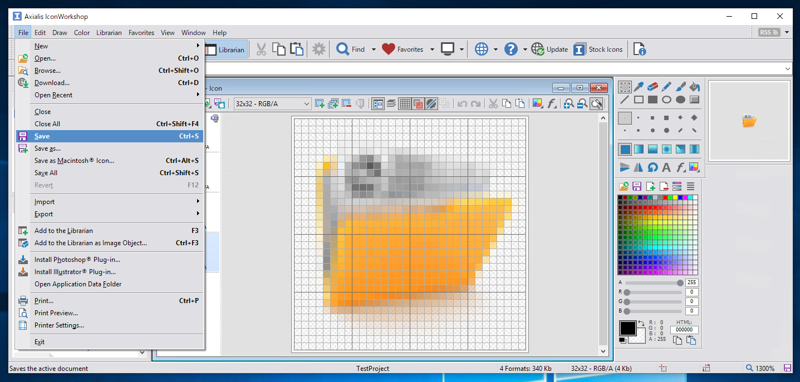Click Save in the File menu

pos(110,136)
